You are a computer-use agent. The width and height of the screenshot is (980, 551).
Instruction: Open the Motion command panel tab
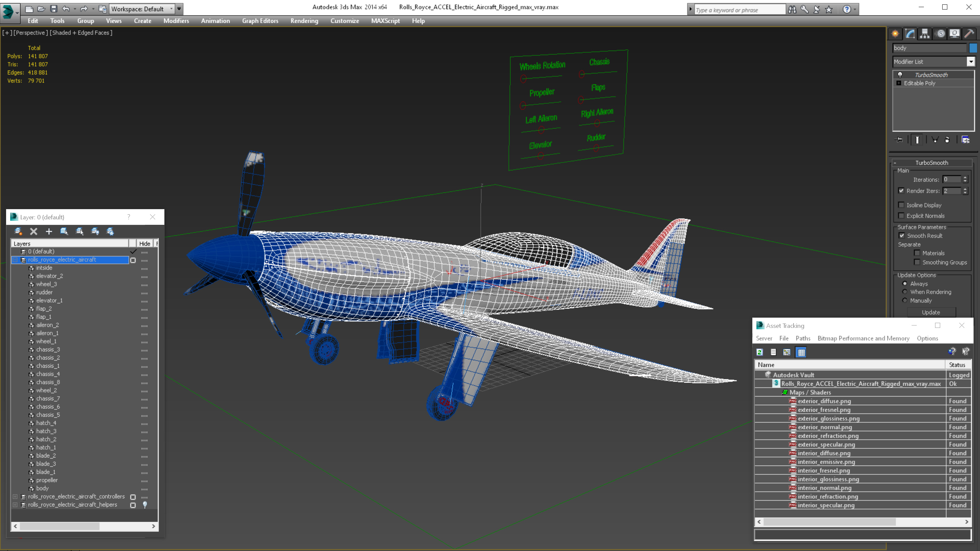point(940,33)
